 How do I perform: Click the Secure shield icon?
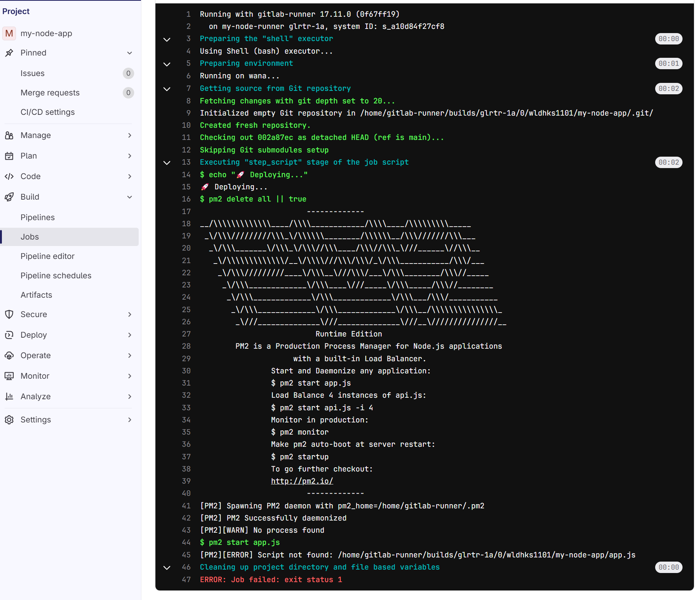pos(9,314)
